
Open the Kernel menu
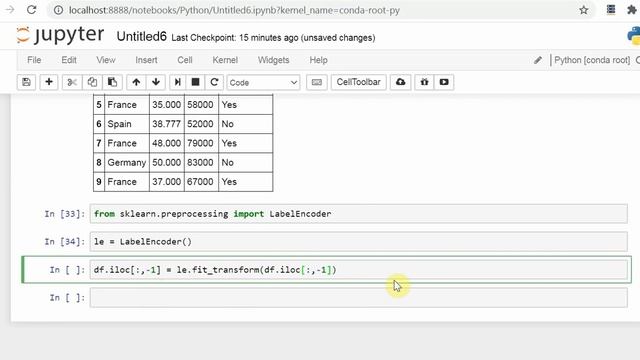coord(225,60)
